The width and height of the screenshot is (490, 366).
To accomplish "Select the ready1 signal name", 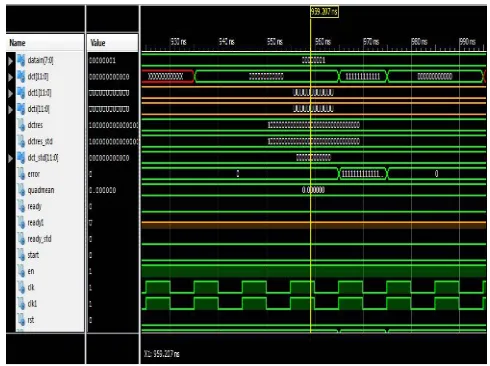I will pyautogui.click(x=35, y=223).
